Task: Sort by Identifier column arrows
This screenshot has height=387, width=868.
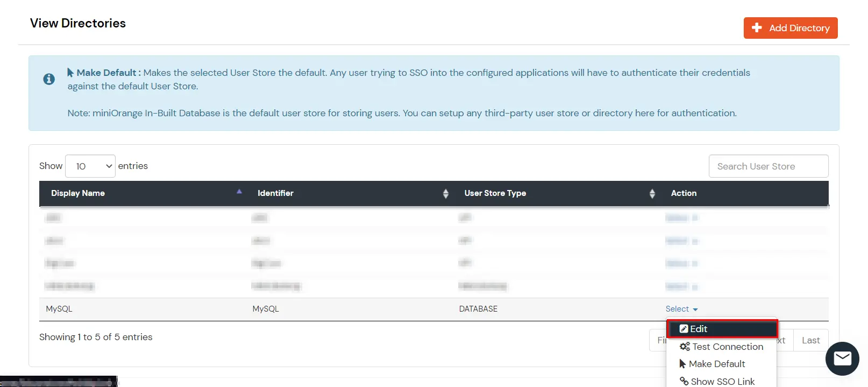Action: 445,194
